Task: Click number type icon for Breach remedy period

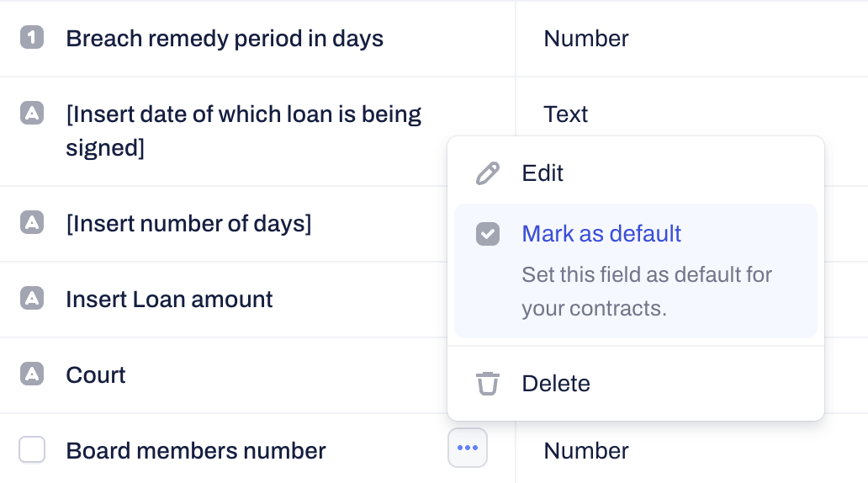Action: pos(32,38)
